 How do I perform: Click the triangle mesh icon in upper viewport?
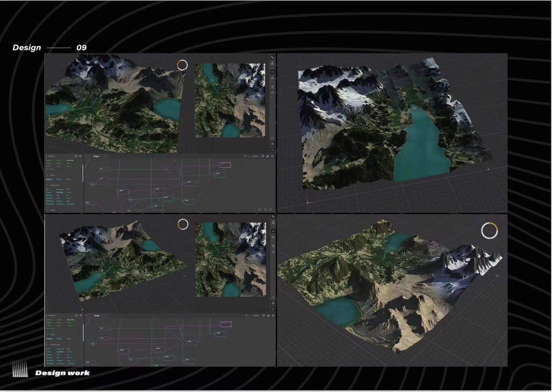[x=272, y=78]
